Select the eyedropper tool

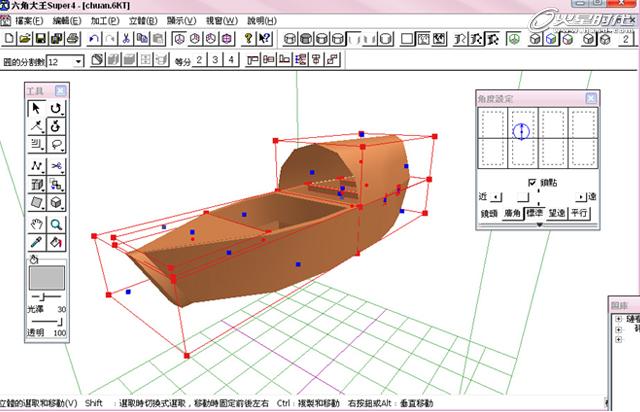37,243
